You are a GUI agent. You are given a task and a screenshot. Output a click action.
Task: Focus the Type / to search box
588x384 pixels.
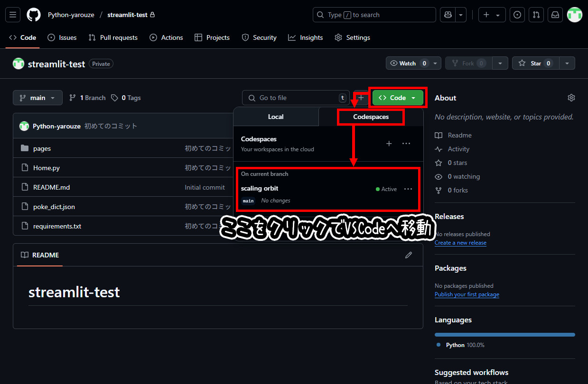pyautogui.click(x=374, y=15)
